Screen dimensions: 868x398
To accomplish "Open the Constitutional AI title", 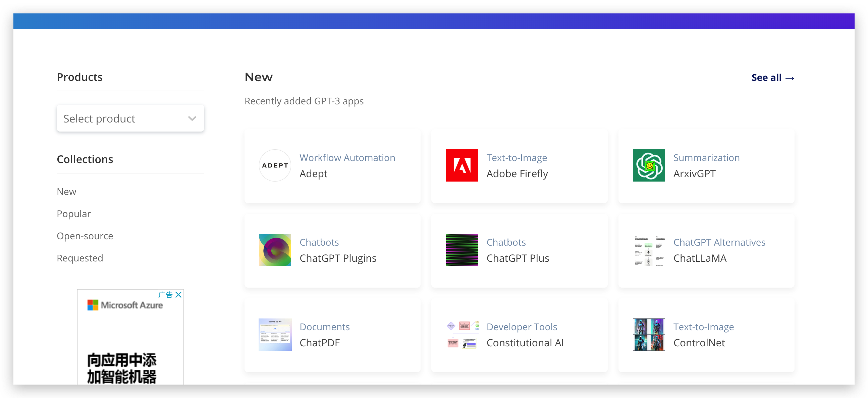I will click(525, 343).
